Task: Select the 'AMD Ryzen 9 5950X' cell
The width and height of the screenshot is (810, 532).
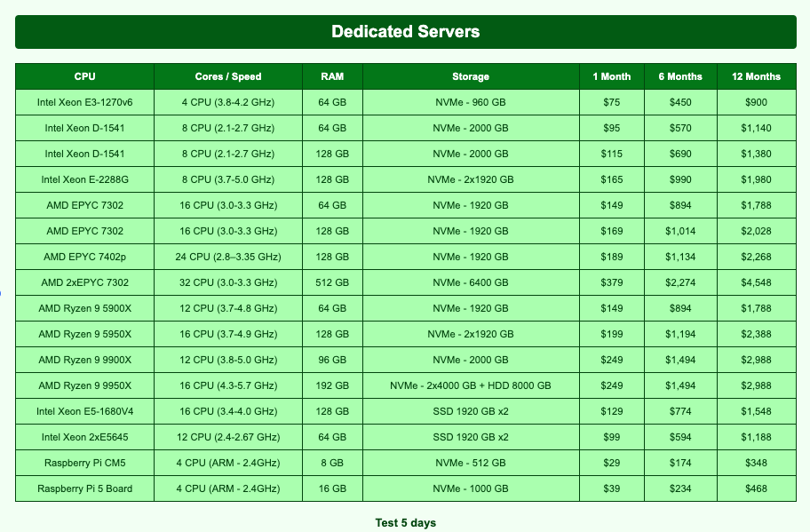Action: pos(84,334)
